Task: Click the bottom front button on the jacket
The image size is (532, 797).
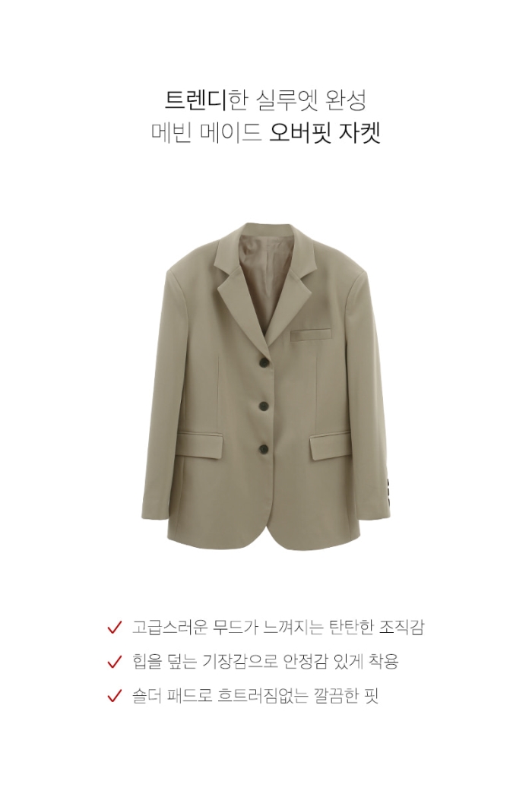Action: [265, 448]
